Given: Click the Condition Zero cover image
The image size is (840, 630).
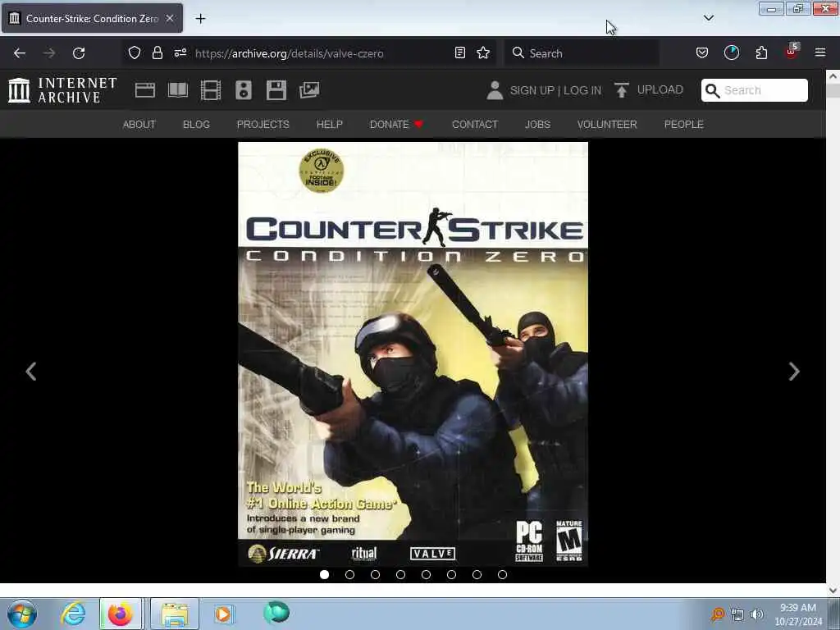Looking at the screenshot, I should click(413, 354).
